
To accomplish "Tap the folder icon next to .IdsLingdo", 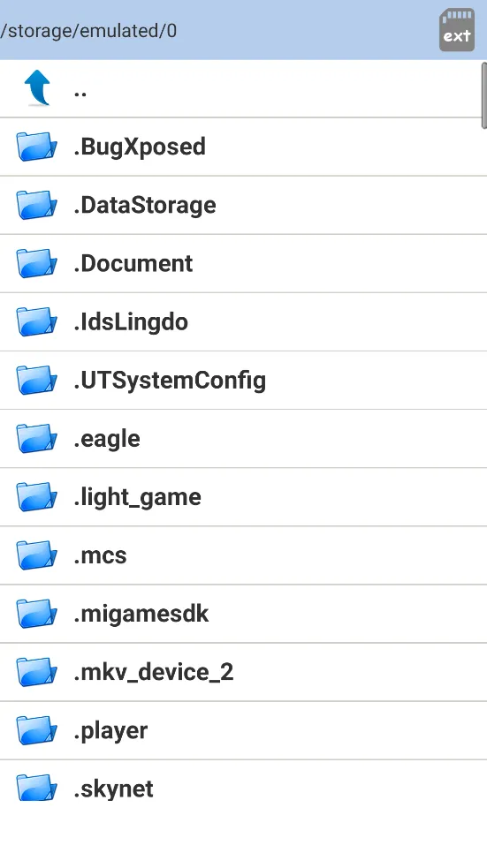I will (36, 321).
